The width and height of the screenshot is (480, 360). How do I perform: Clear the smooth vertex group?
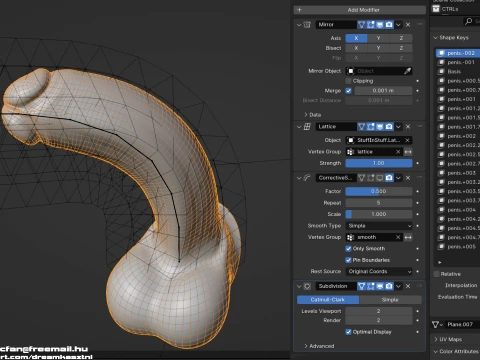tap(398, 237)
